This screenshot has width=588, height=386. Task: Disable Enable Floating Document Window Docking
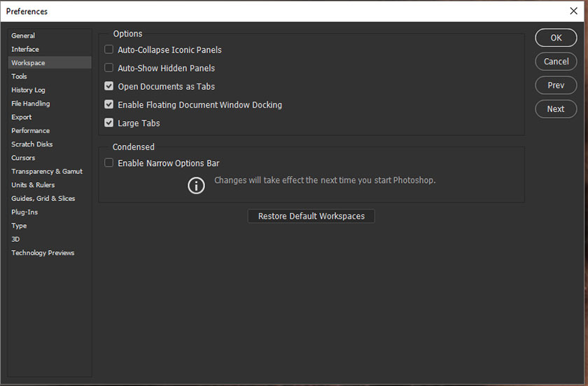[x=108, y=104]
